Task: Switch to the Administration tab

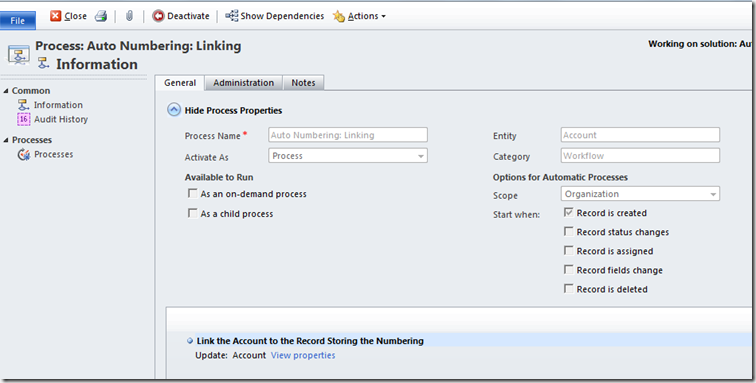Action: (243, 82)
